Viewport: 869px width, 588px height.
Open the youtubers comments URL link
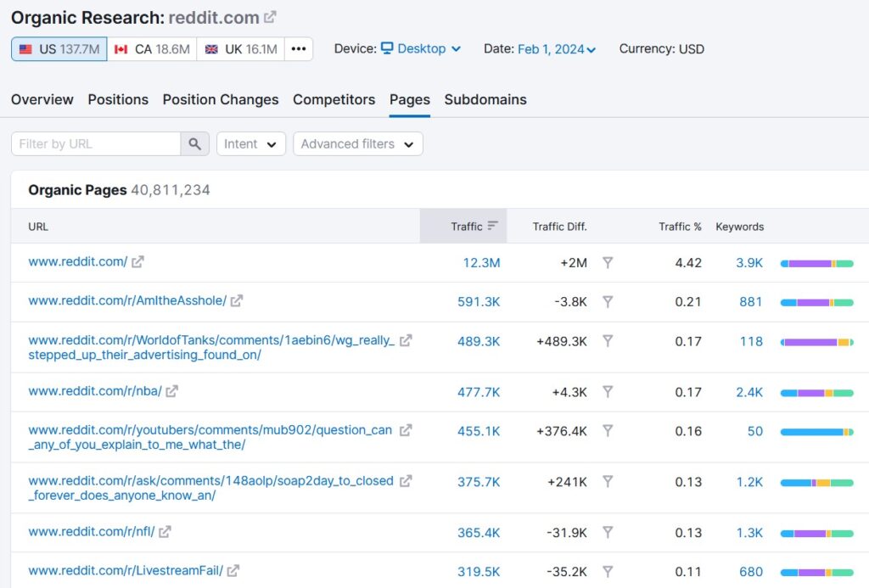[210, 437]
